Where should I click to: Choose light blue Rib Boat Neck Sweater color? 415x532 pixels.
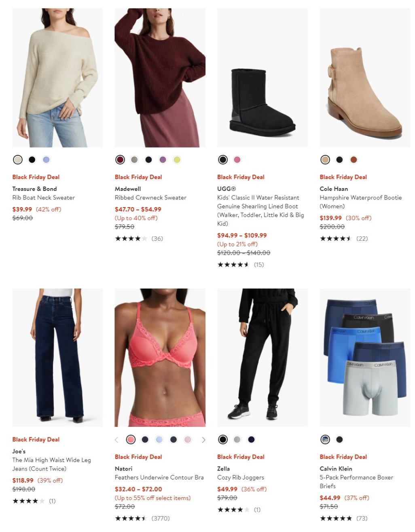[x=46, y=160]
